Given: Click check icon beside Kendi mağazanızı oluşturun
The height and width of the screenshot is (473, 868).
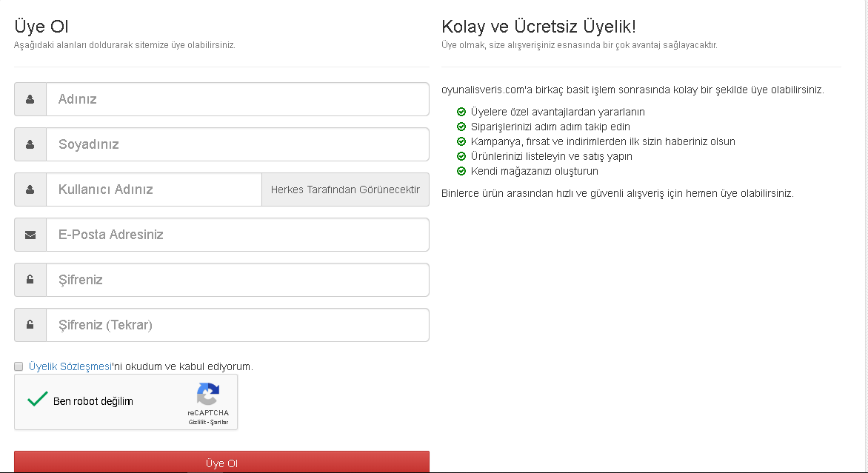Looking at the screenshot, I should point(461,172).
